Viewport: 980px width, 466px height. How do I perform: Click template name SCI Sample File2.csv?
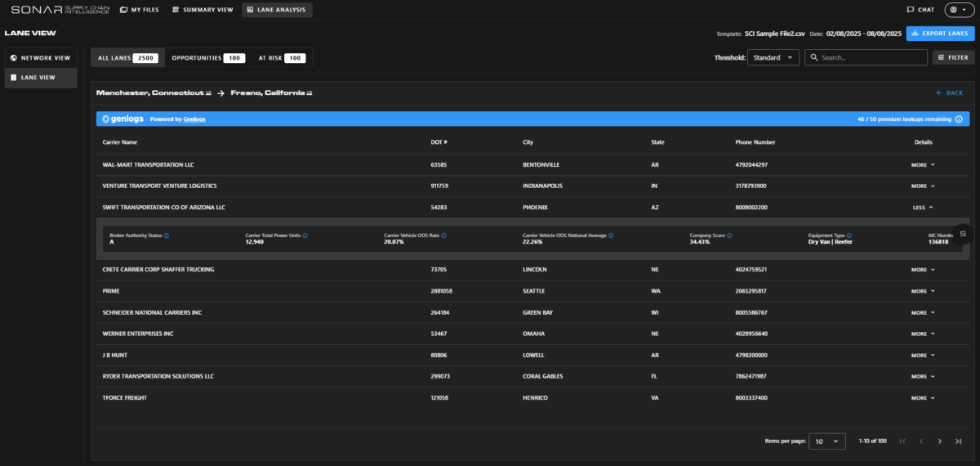point(773,34)
